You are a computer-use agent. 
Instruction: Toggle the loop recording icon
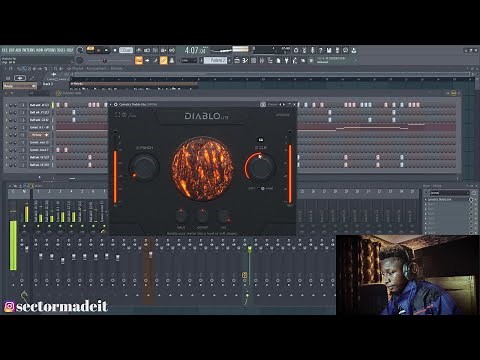[x=172, y=50]
